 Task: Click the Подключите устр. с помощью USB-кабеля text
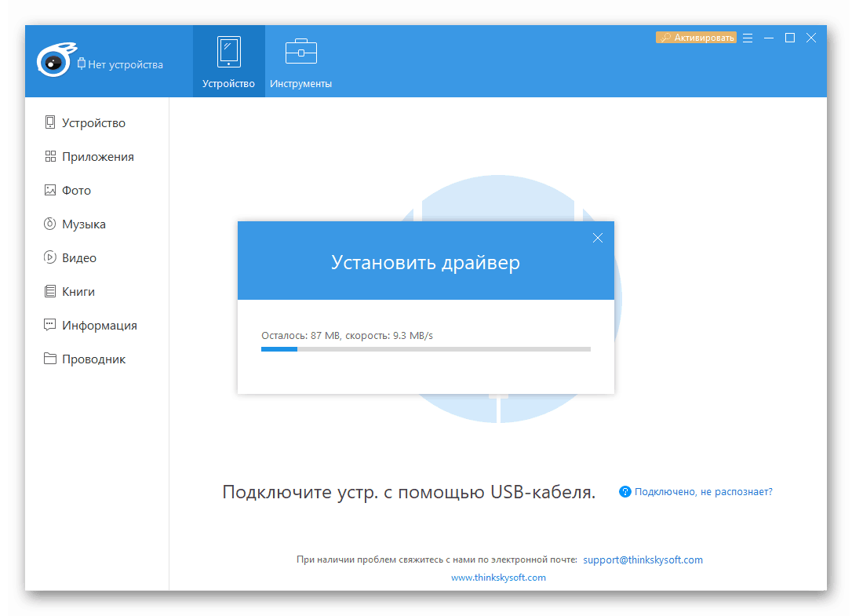[x=410, y=492]
